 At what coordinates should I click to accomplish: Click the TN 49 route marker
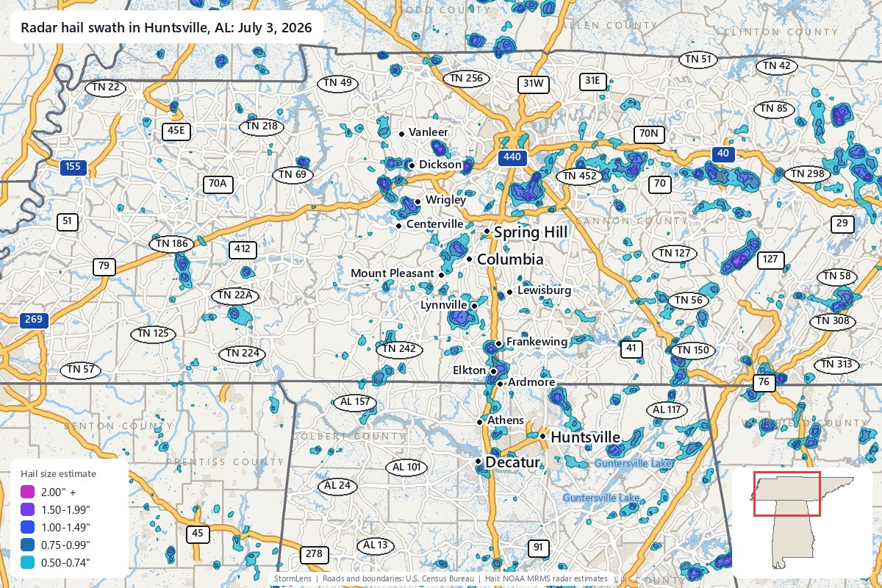coord(337,83)
